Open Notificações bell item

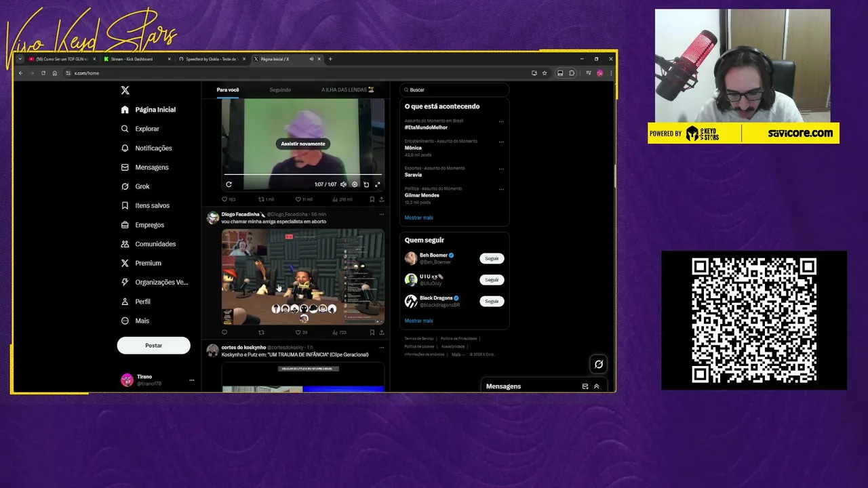pyautogui.click(x=146, y=148)
